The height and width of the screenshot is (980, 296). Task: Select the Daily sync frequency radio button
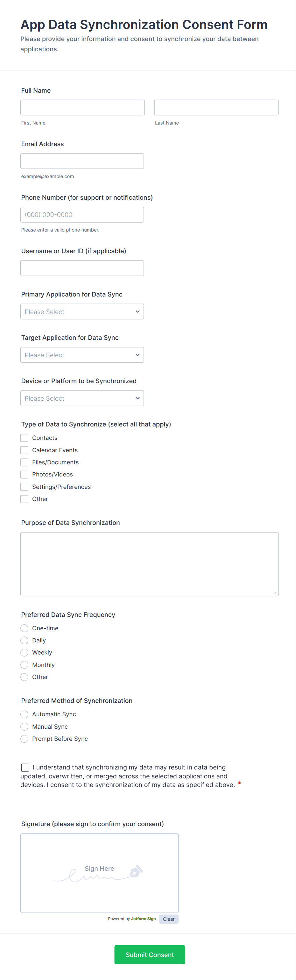coord(24,640)
